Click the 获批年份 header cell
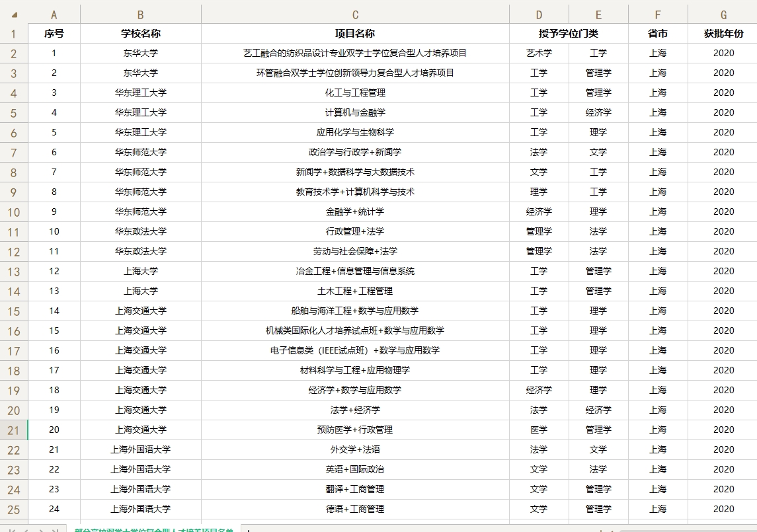 pyautogui.click(x=723, y=33)
